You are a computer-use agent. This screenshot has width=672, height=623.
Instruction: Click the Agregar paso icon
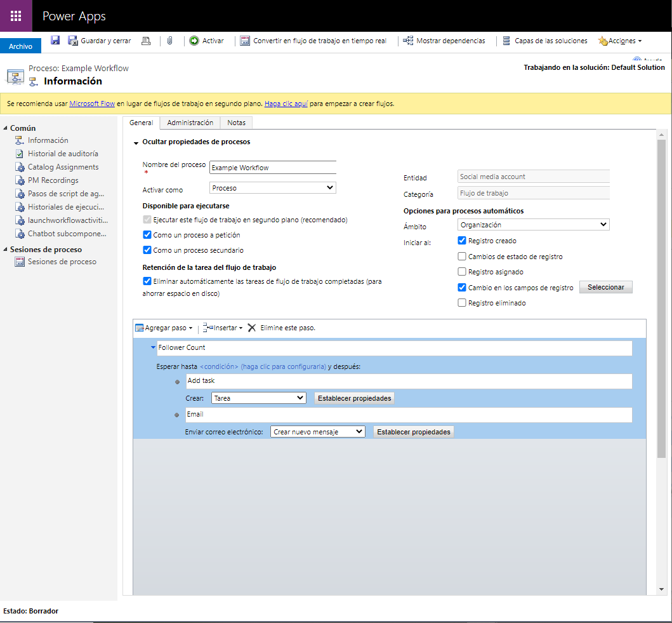tap(139, 328)
